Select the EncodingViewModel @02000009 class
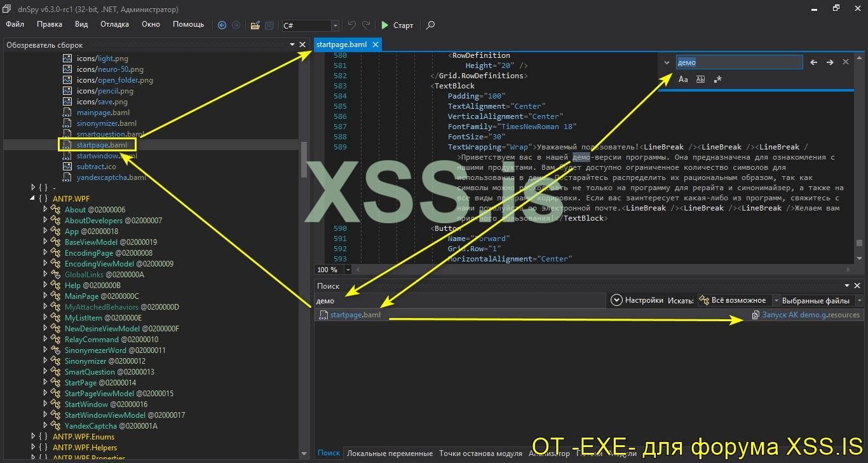868x463 pixels. (x=119, y=263)
